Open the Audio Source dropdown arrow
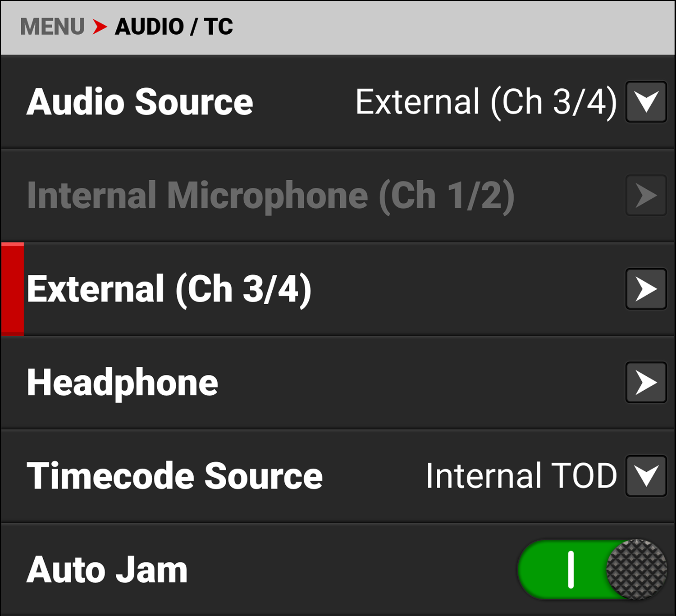This screenshot has height=616, width=676. click(646, 103)
